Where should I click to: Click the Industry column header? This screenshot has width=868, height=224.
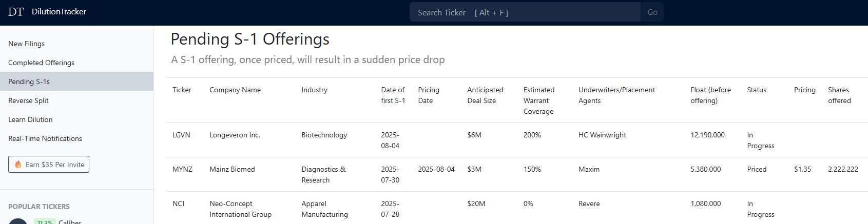(314, 90)
